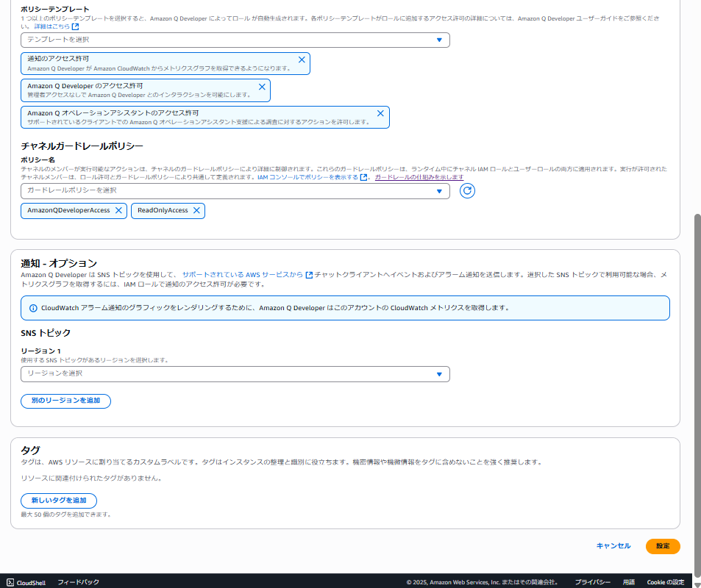Open the プライバシー footer link
Screen dimensions: 701x588
[592, 582]
